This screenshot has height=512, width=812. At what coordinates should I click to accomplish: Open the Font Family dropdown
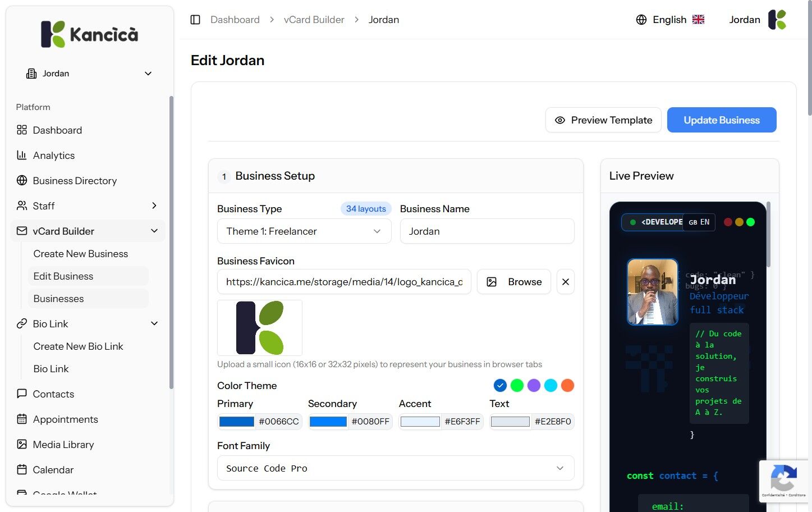tap(396, 468)
